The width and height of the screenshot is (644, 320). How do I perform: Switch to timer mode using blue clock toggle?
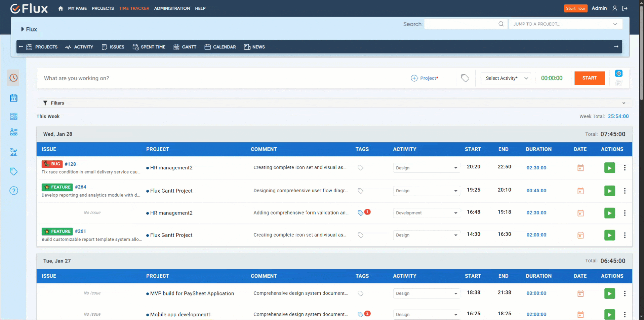618,73
